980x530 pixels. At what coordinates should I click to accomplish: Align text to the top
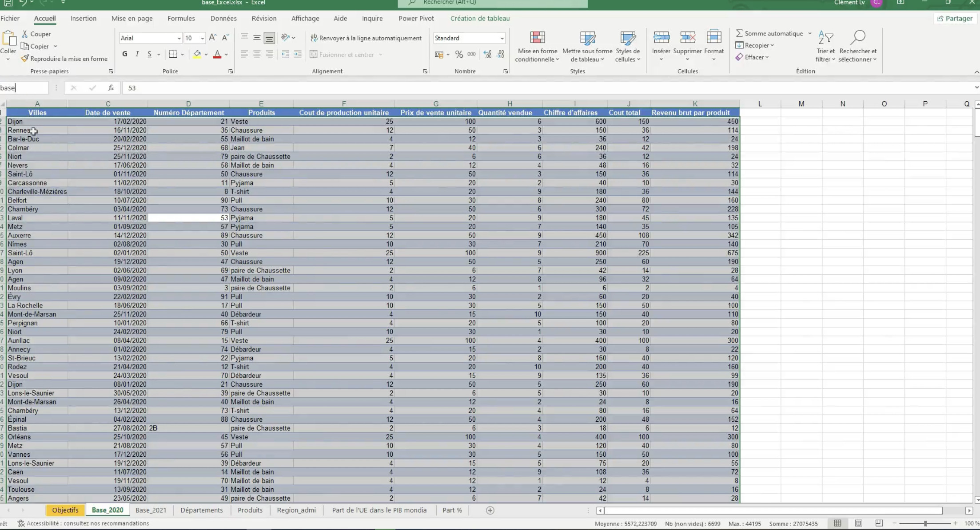244,38
